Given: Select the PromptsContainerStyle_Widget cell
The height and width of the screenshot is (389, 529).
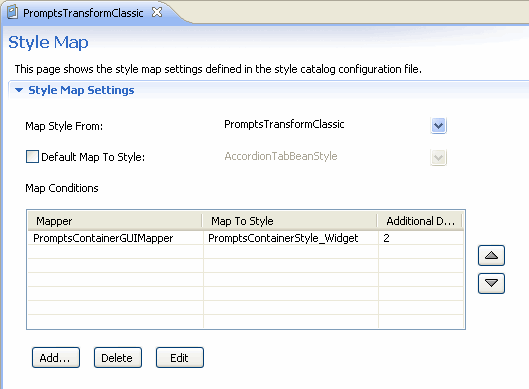Looking at the screenshot, I should (x=291, y=238).
